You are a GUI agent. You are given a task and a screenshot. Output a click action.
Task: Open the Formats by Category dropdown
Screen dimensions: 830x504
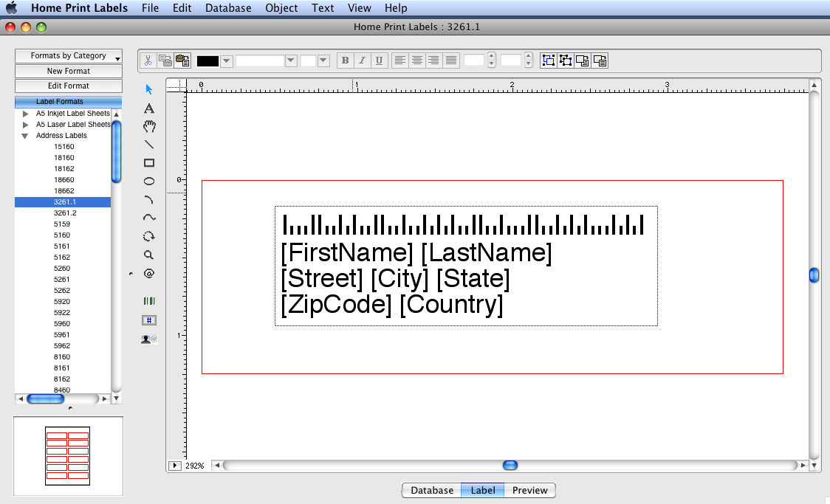click(x=69, y=56)
